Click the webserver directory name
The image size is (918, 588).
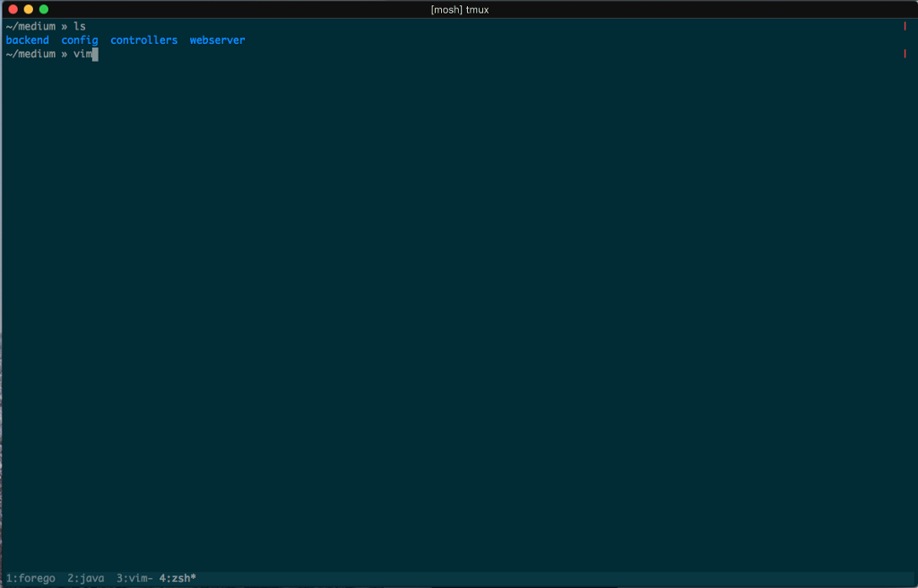pos(217,40)
